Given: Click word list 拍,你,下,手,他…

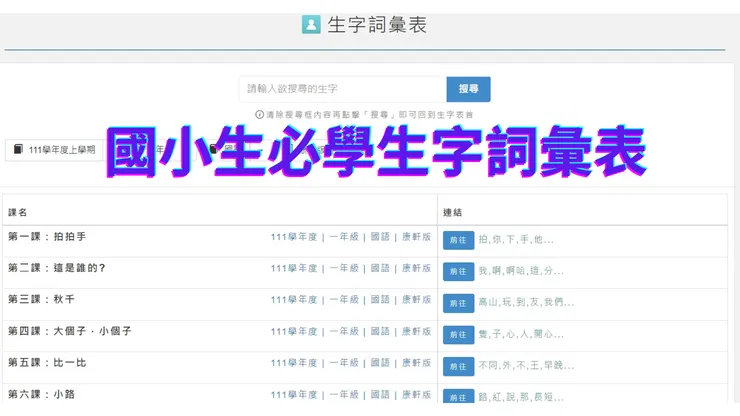Looking at the screenshot, I should click(x=516, y=240).
